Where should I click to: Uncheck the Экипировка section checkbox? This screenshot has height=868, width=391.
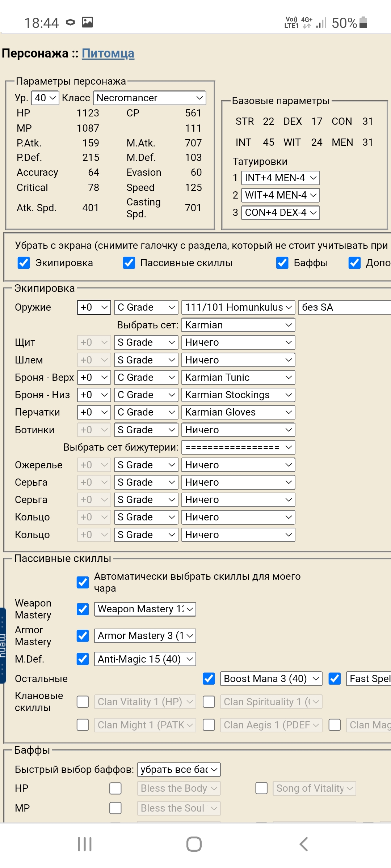pos(24,263)
